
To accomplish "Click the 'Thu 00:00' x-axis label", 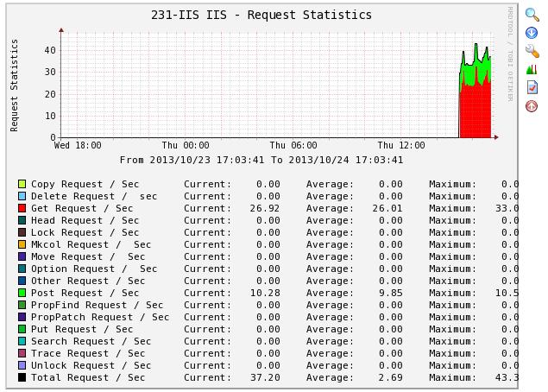I will click(x=186, y=145).
